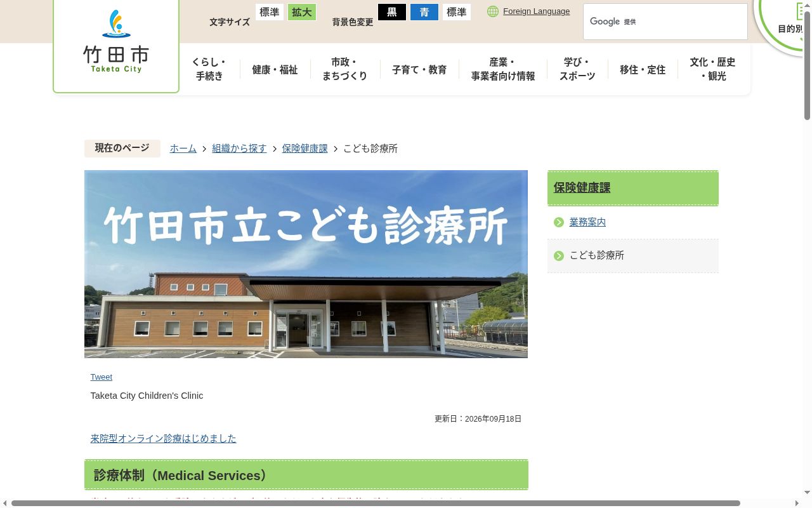Switch background color to 黒
This screenshot has width=812, height=508.
pos(392,12)
